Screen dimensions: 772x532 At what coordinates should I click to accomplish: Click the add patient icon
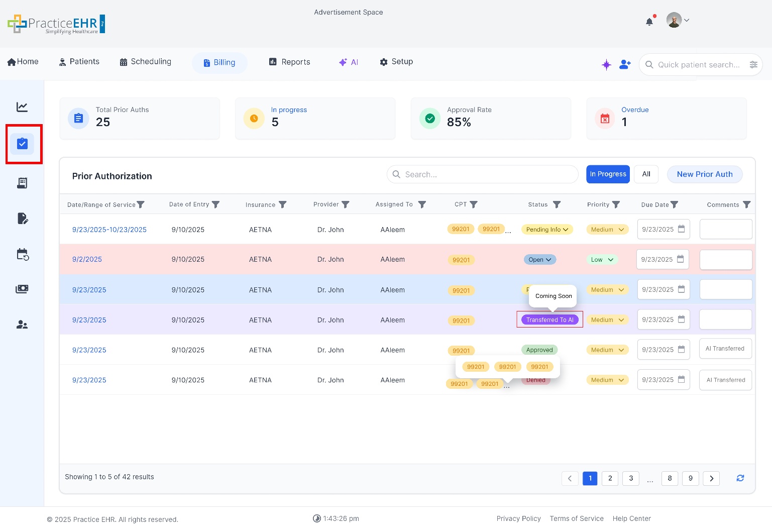(625, 65)
